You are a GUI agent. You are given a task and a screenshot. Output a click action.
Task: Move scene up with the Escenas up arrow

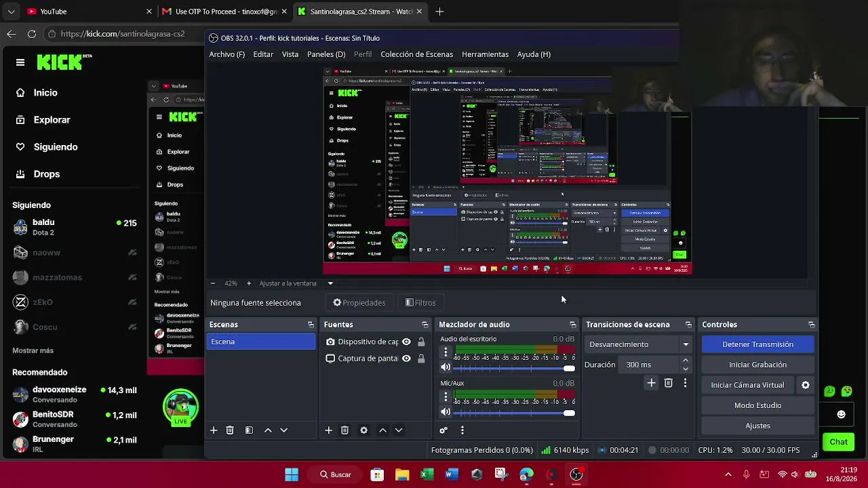coord(268,430)
